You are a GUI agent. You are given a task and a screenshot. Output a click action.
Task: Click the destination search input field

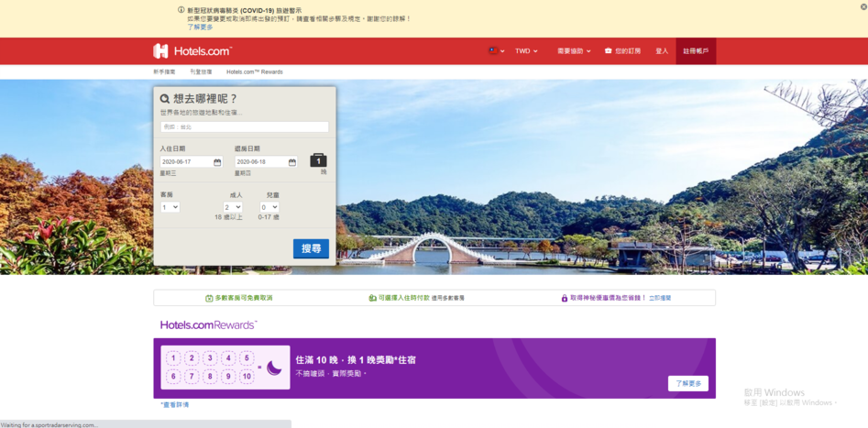pyautogui.click(x=244, y=126)
